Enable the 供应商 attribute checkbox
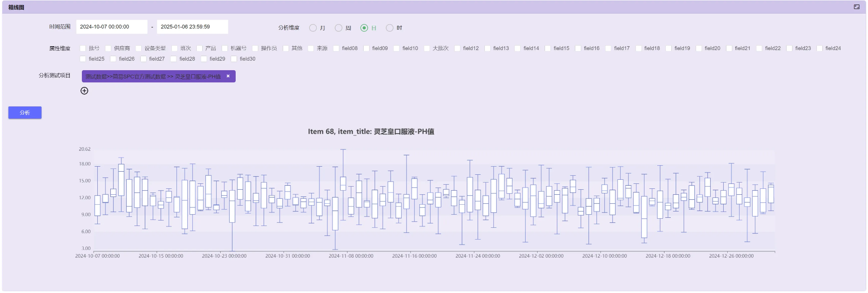This screenshot has width=868, height=293. (x=108, y=48)
